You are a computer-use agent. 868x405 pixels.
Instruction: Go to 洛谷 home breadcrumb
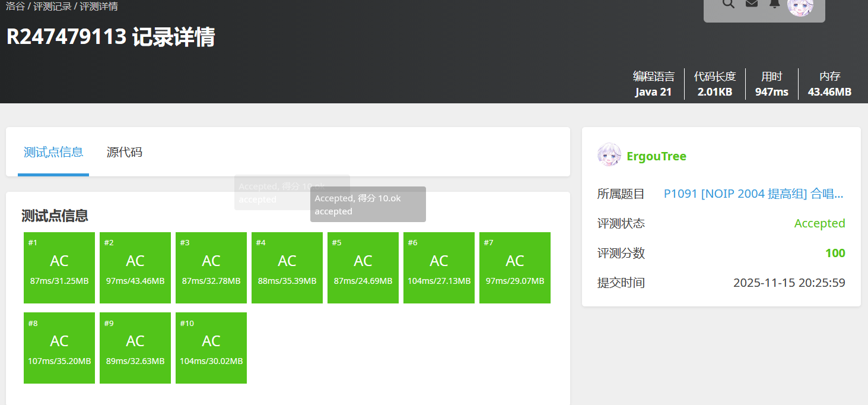[15, 7]
